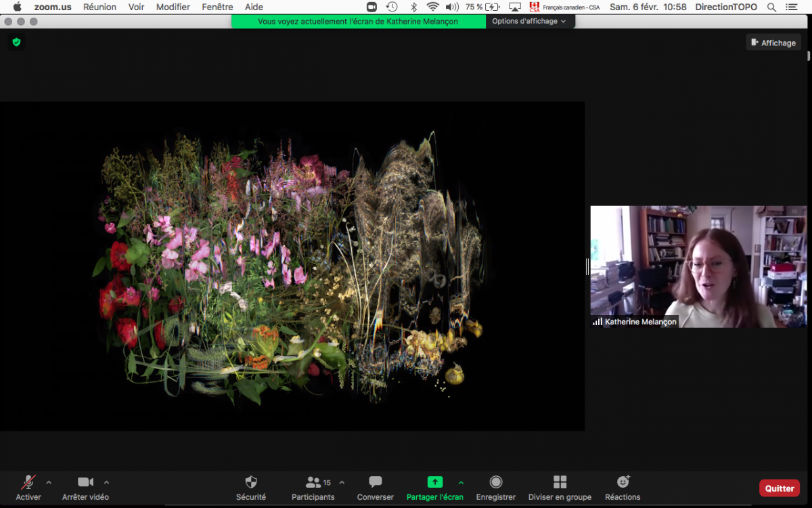Image resolution: width=812 pixels, height=508 pixels.
Task: Open the Participants panel icon
Action: coord(313,482)
